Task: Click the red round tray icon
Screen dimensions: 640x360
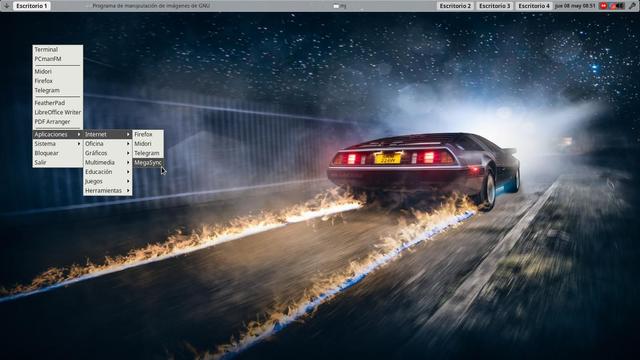Action: pyautogui.click(x=603, y=6)
